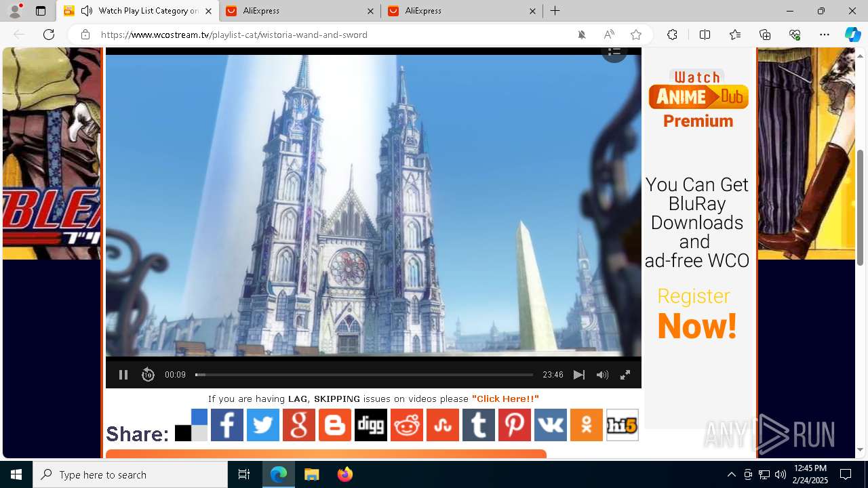Share on Blogger
868x488 pixels.
point(335,425)
